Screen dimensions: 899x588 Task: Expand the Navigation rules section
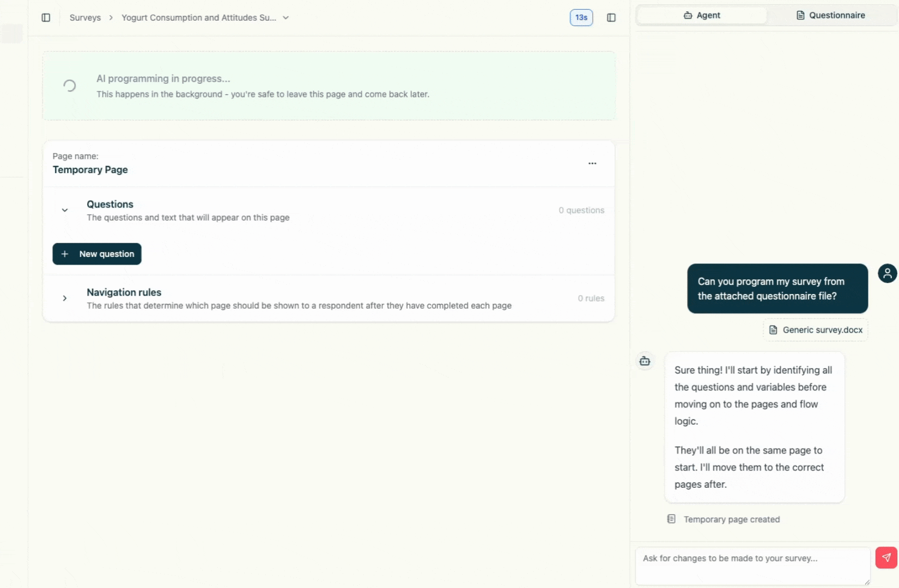coord(65,298)
